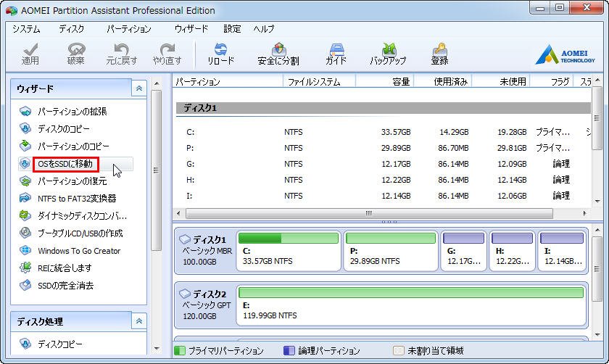Click the OSをSSDに移動 wizard icon
Viewport: 609px width, 364px height.
(x=25, y=164)
